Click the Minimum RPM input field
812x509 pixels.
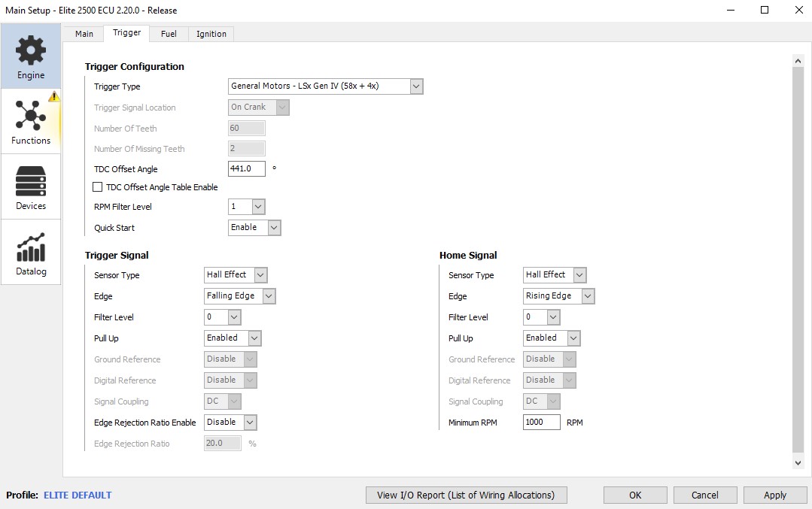(542, 422)
